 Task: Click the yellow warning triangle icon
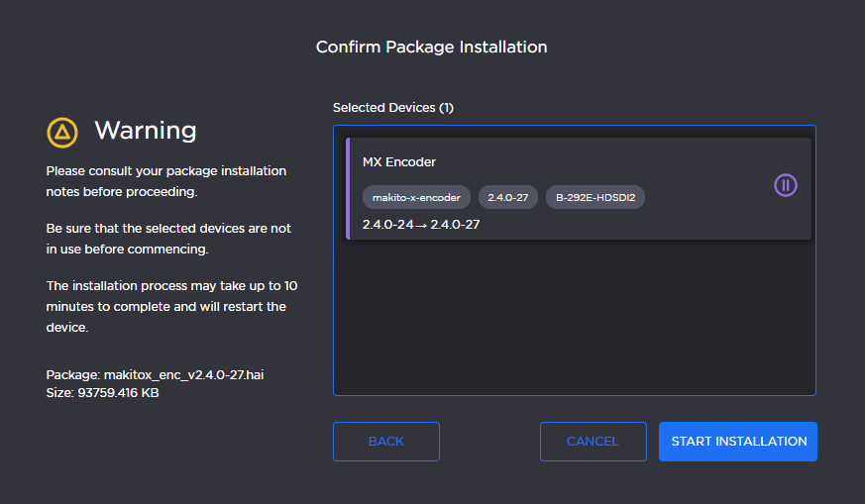tap(62, 132)
